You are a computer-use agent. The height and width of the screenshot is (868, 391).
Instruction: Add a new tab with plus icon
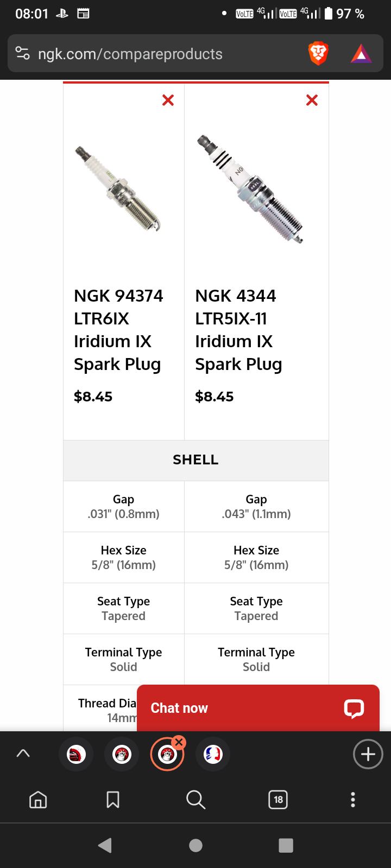point(368,754)
